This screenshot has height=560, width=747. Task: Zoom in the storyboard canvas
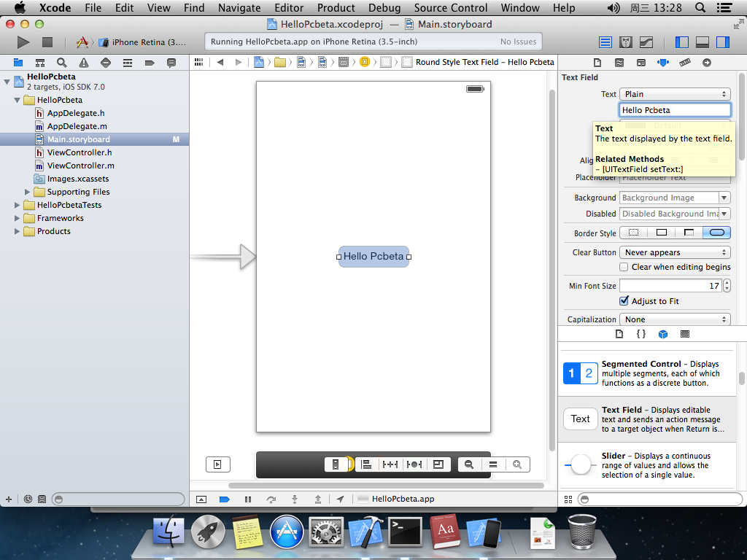click(x=517, y=464)
